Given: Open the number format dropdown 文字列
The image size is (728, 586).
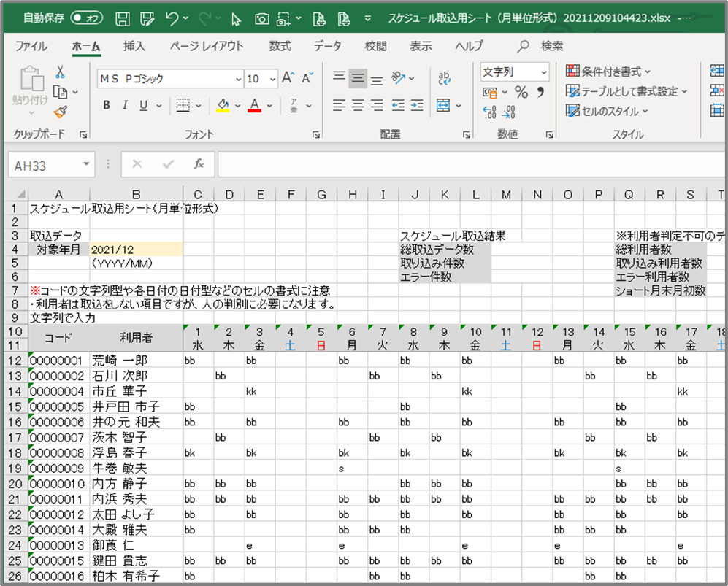Looking at the screenshot, I should pos(544,72).
